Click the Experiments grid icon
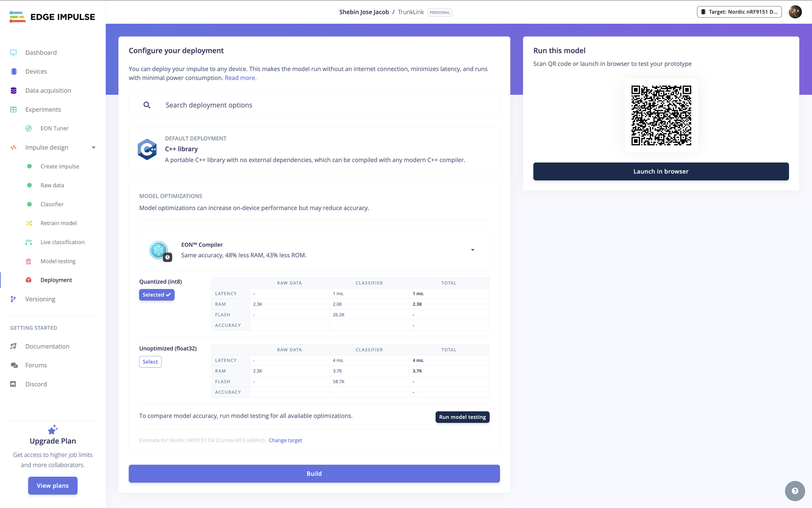This screenshot has height=508, width=812. [x=14, y=109]
